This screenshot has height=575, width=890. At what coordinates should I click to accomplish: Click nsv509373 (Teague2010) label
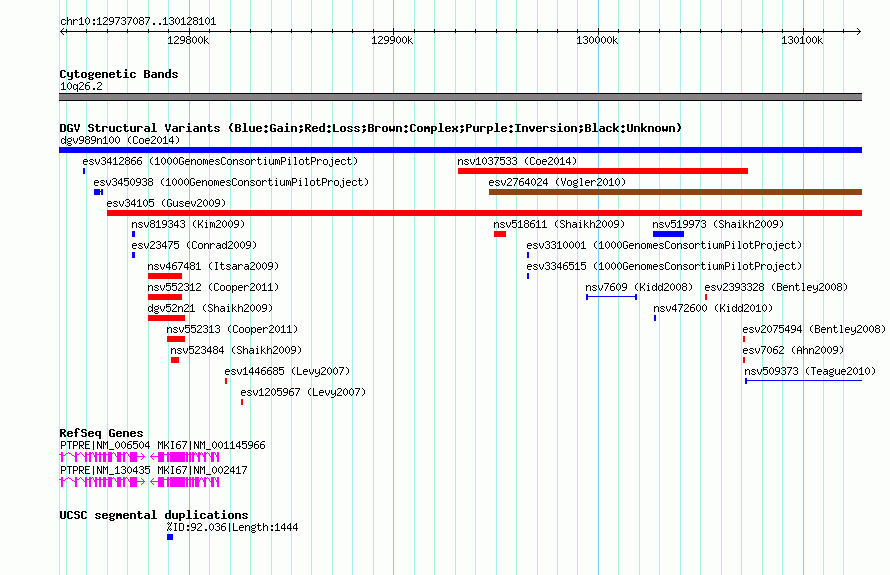[810, 371]
